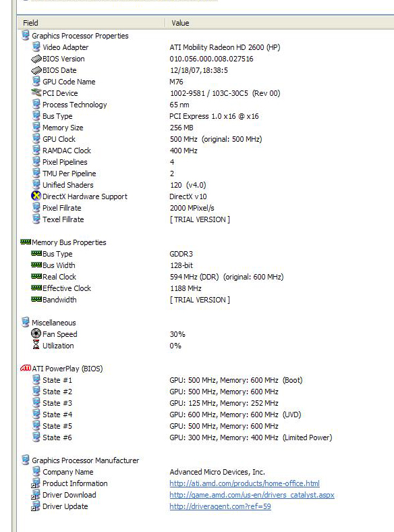Screen dimensions: 394x532
Task: Select the TMU Per Pipeline row label
Action: coord(69,174)
